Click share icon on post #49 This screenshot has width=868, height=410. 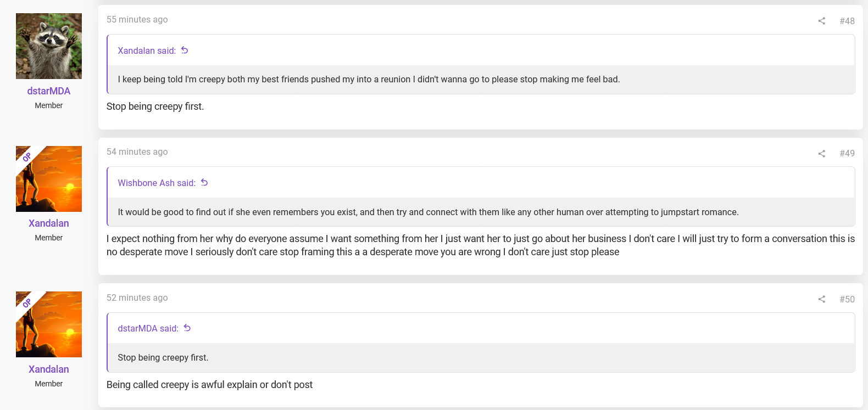pos(822,154)
